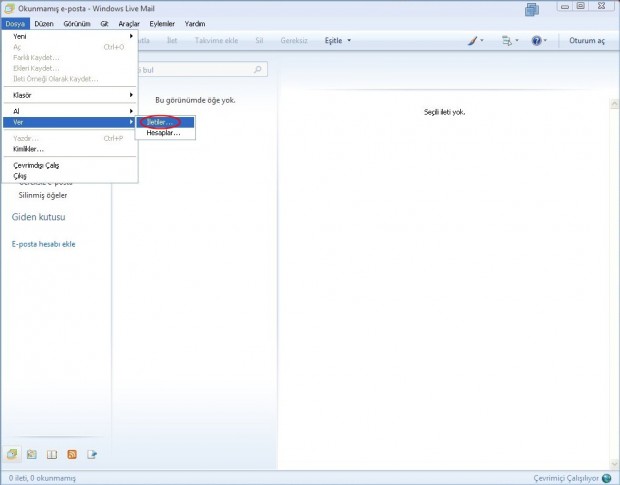The width and height of the screenshot is (620, 485).
Task: Open the Git menu
Action: [x=104, y=24]
